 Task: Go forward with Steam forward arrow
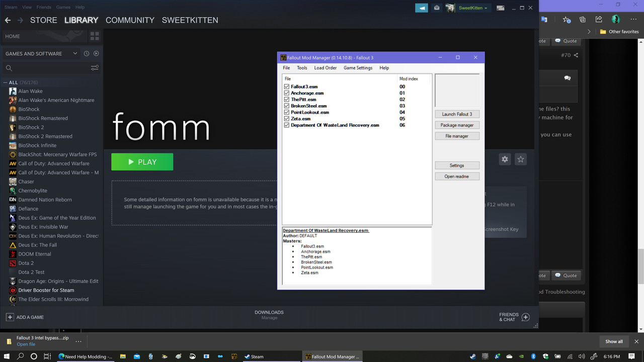coord(20,20)
